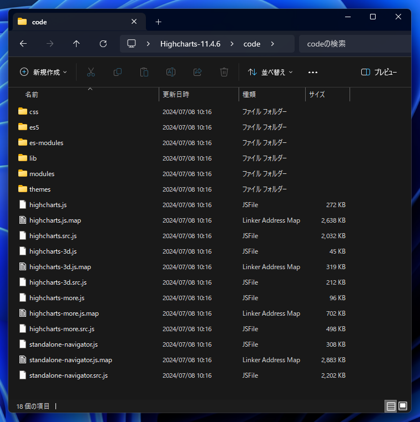Select file standalone-navigator.js
Viewport: 420px width, 422px height.
tap(63, 344)
